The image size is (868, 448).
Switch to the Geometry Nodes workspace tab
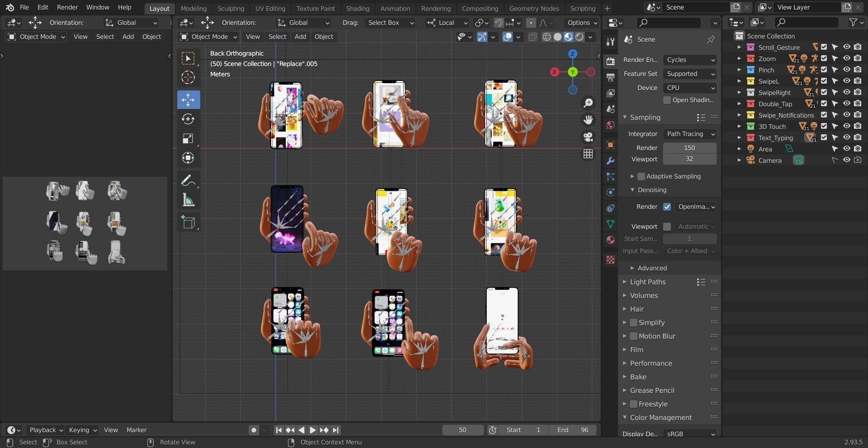[x=534, y=8]
